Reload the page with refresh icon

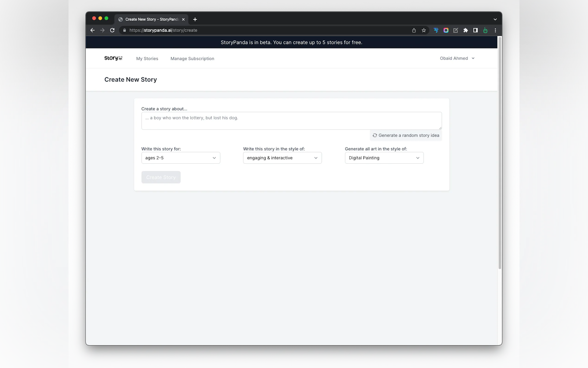point(112,30)
